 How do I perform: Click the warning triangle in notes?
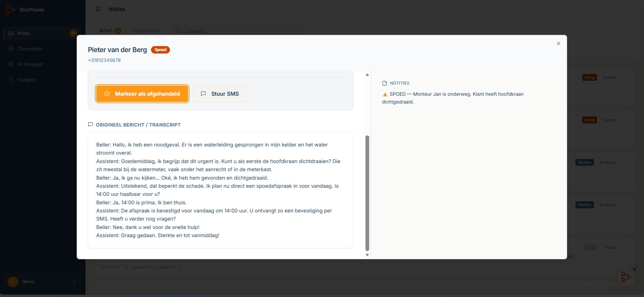[x=385, y=94]
